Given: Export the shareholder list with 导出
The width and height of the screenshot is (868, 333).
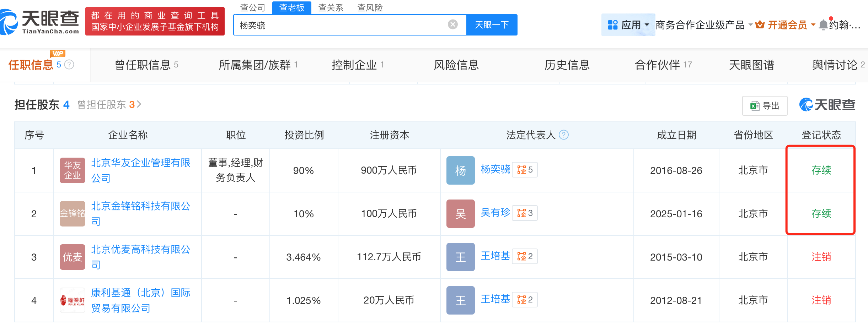Looking at the screenshot, I should [x=765, y=106].
